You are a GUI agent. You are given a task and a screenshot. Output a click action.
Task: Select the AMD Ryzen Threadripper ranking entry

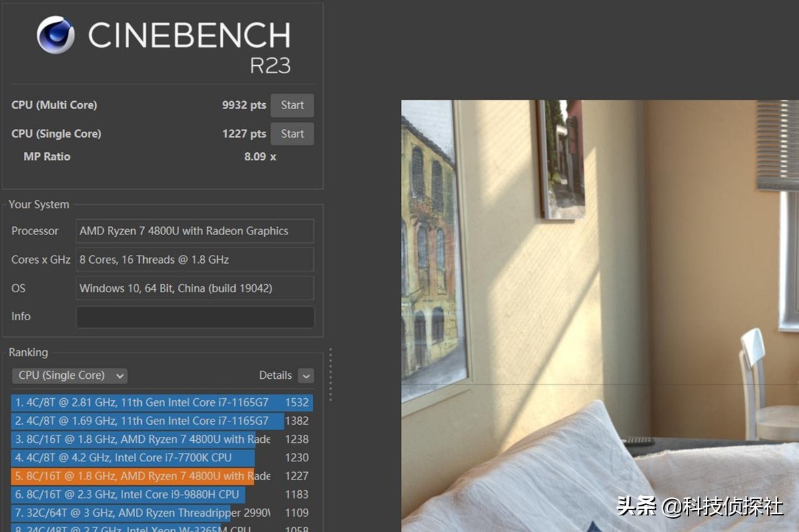pyautogui.click(x=162, y=513)
